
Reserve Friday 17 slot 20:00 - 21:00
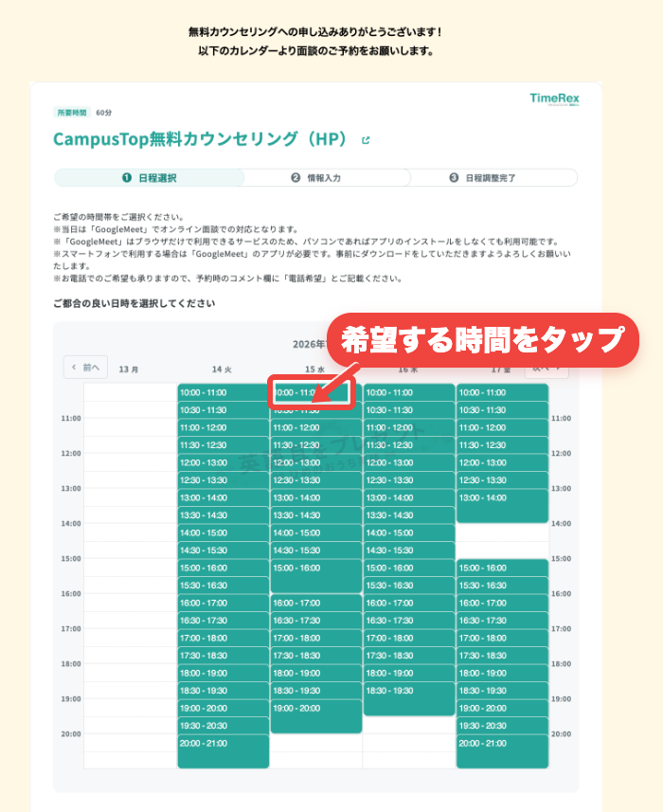pos(503,751)
